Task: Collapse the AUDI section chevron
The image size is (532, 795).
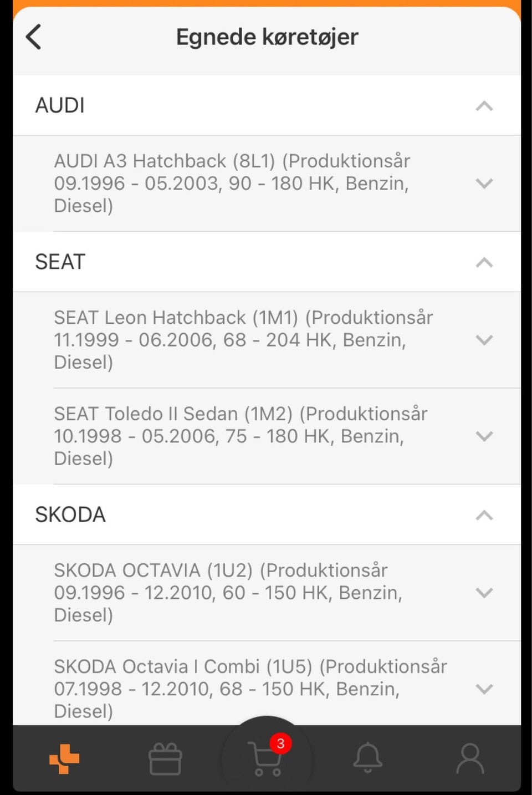Action: [484, 106]
